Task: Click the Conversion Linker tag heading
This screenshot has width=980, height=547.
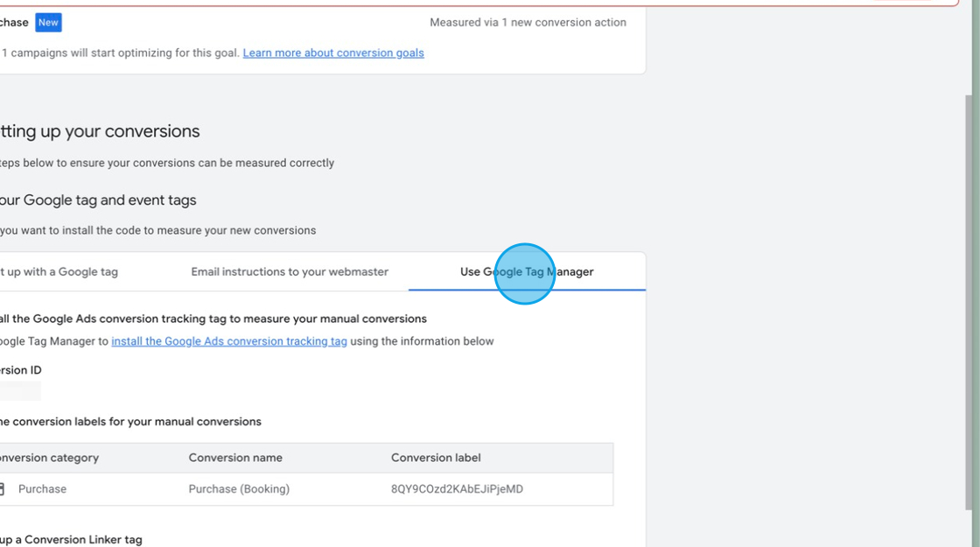Action: click(x=70, y=539)
